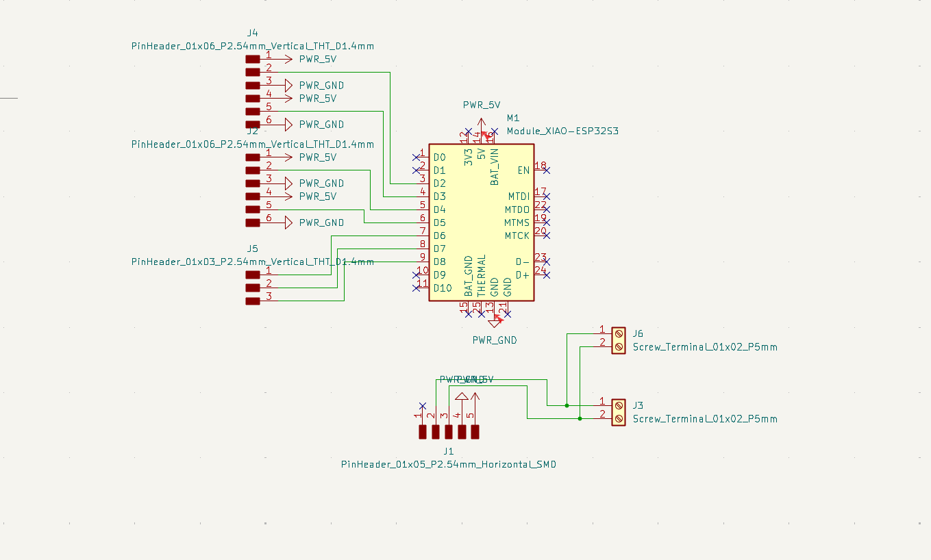Click the BAT_VIN pin name on M1
Image resolution: width=931 pixels, height=560 pixels.
[x=495, y=166]
